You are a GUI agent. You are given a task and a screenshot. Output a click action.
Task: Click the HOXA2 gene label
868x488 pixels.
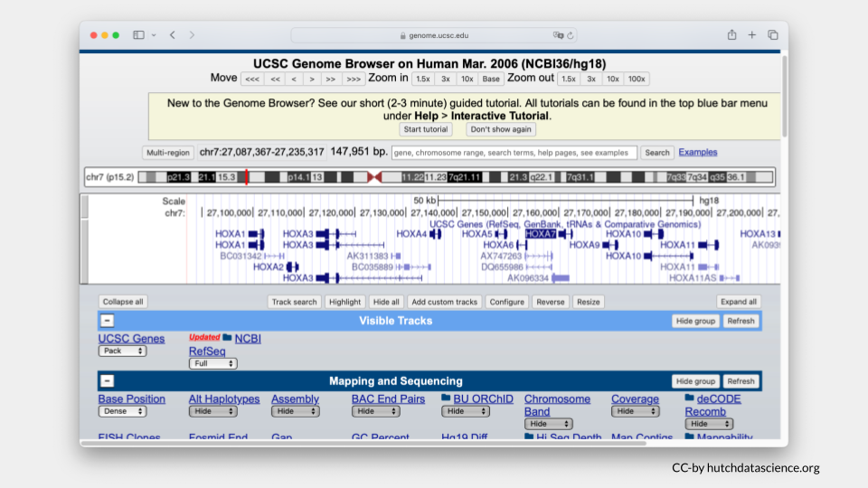[268, 267]
